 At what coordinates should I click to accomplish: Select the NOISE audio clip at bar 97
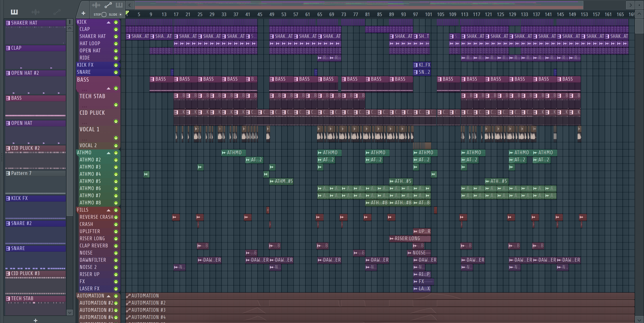[x=419, y=253]
